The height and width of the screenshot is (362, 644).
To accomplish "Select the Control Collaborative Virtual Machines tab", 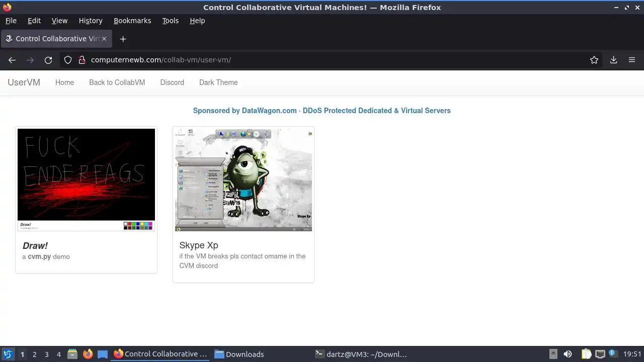I will click(x=56, y=39).
